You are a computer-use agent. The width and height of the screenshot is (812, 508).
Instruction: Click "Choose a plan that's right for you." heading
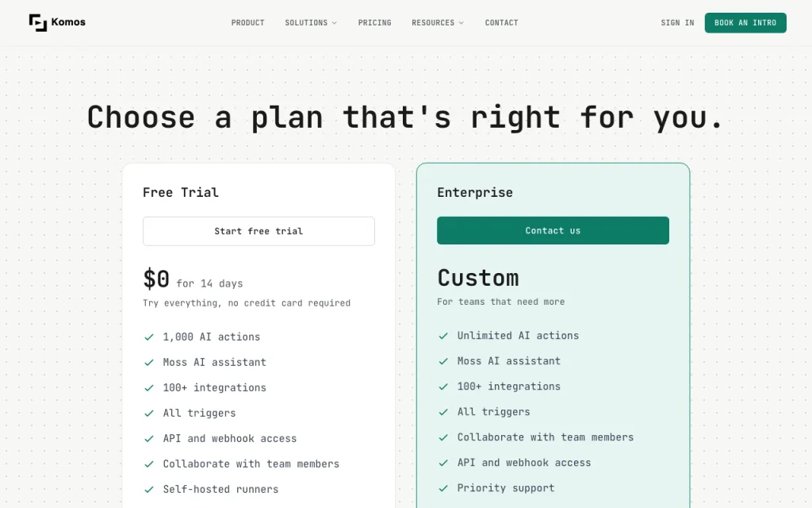pos(405,117)
